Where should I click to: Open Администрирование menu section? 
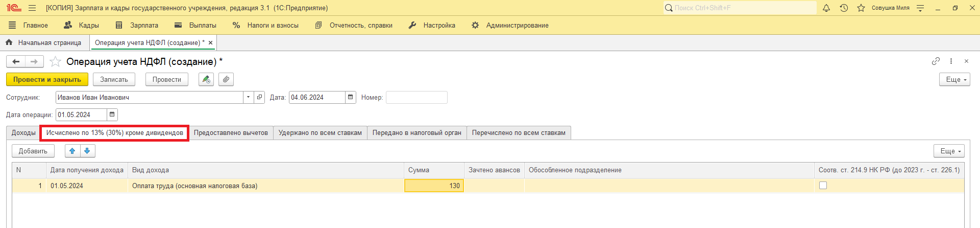[x=510, y=25]
